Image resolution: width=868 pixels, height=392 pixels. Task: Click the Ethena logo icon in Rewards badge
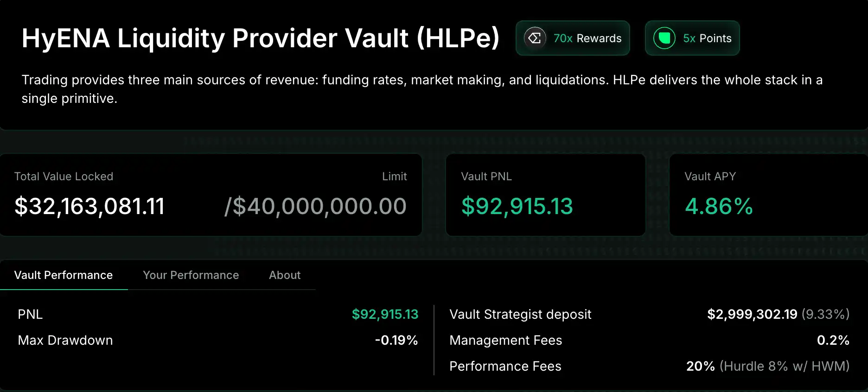tap(535, 38)
